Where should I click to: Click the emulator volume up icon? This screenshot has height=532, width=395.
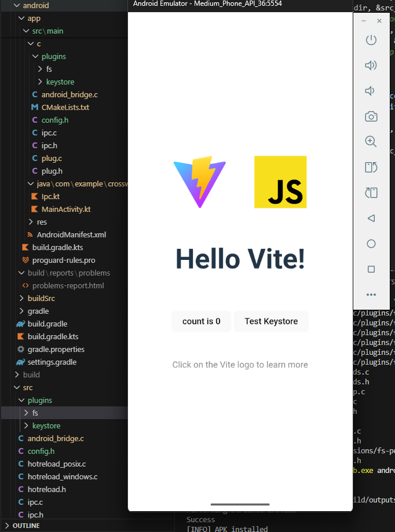pyautogui.click(x=371, y=65)
